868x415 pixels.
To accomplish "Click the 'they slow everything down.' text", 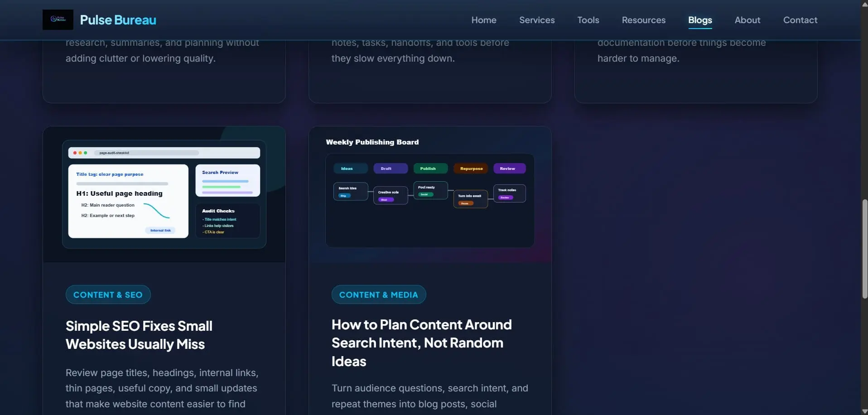I will coord(393,58).
